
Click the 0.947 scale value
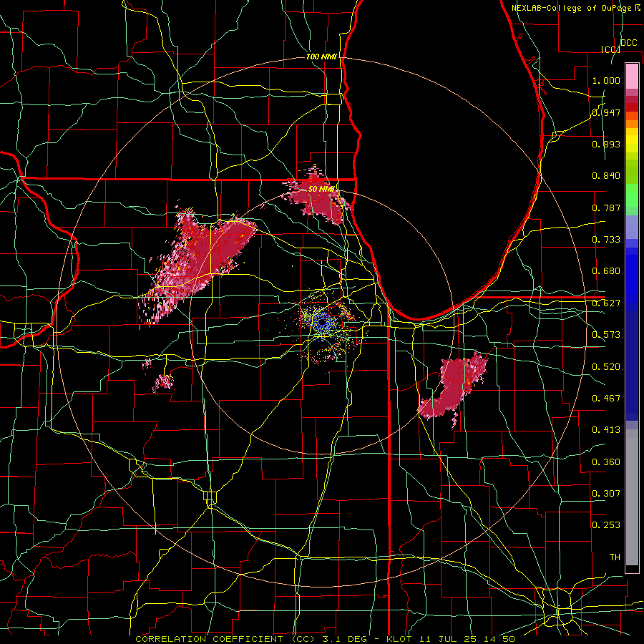(x=606, y=112)
